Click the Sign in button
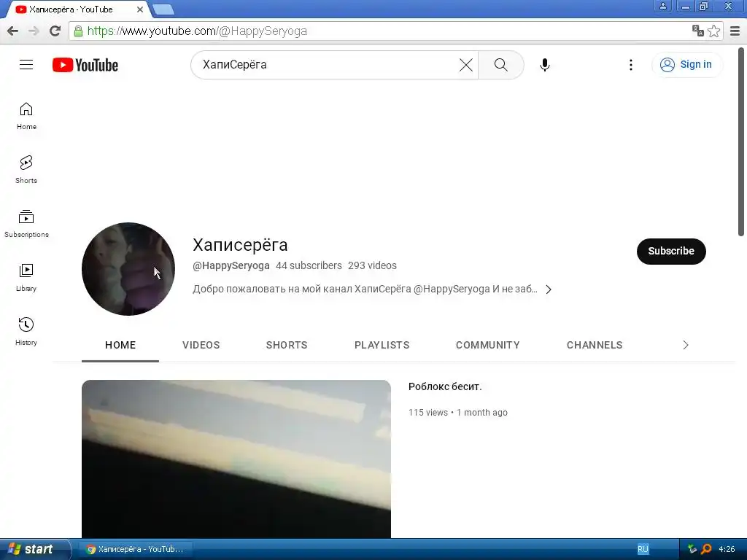Image resolution: width=747 pixels, height=560 pixels. 687,64
